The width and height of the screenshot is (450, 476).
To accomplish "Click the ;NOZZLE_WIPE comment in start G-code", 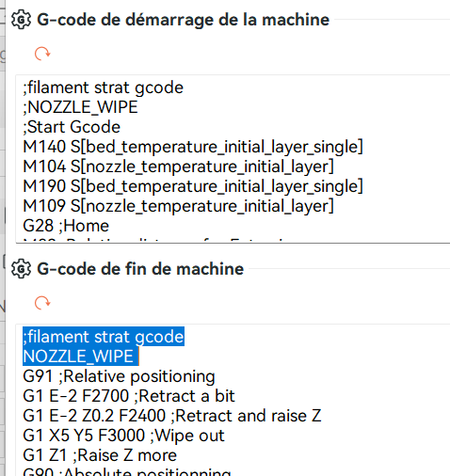I will tap(80, 107).
